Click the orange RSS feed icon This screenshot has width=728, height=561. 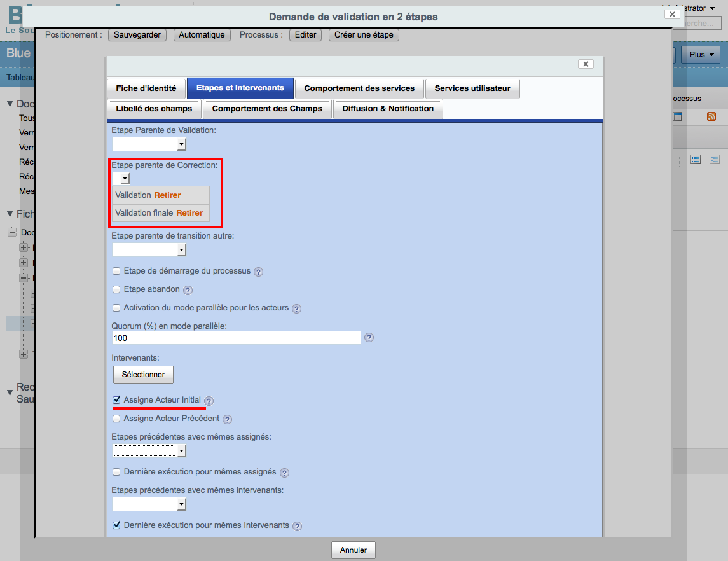click(711, 116)
